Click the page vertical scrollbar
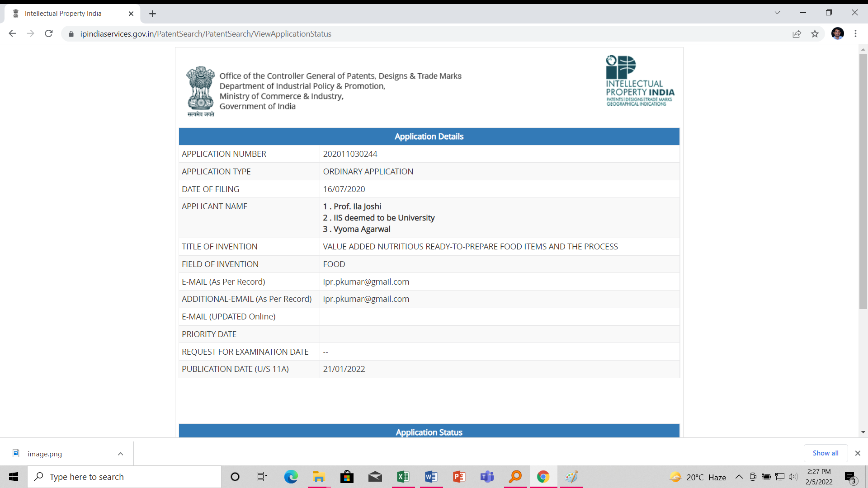The height and width of the screenshot is (488, 868). (863, 181)
